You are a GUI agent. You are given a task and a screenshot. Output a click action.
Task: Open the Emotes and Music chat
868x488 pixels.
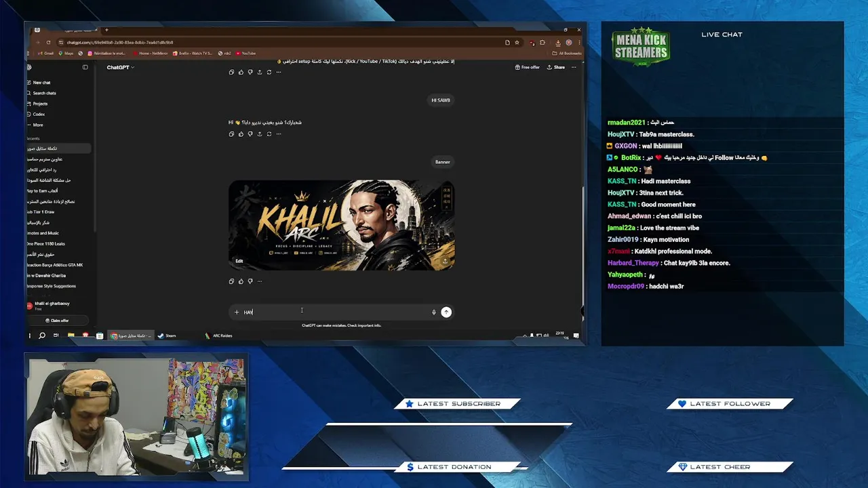tap(43, 233)
